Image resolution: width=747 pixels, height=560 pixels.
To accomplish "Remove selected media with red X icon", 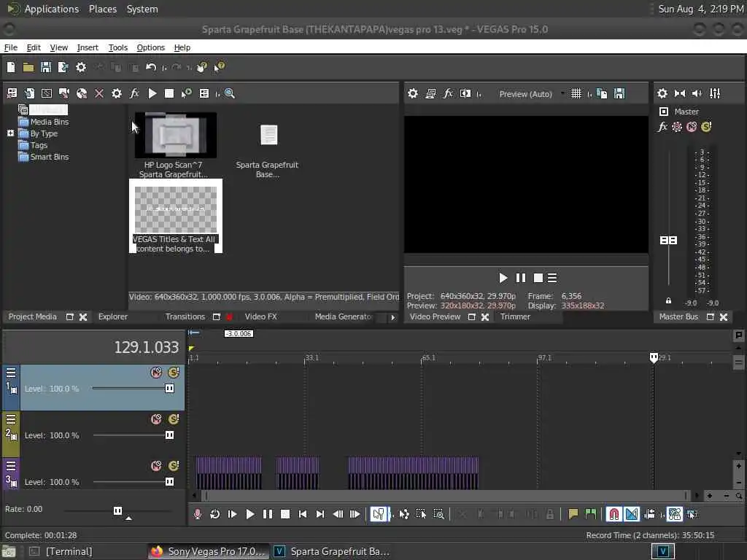I will [99, 93].
